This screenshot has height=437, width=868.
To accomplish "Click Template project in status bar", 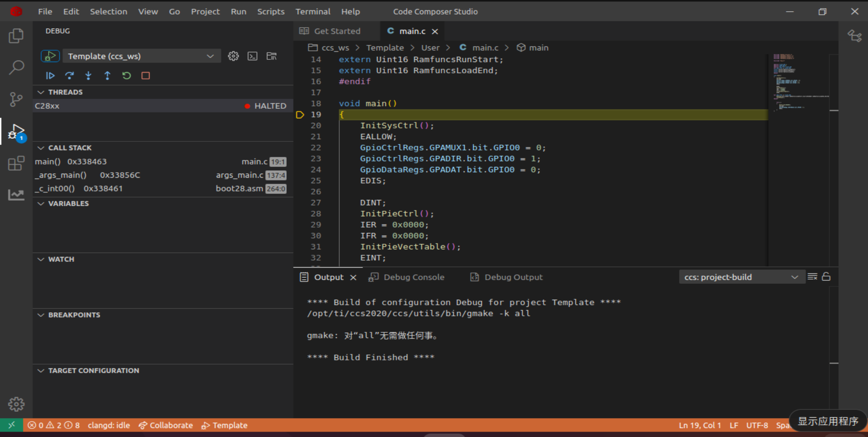I will [225, 425].
